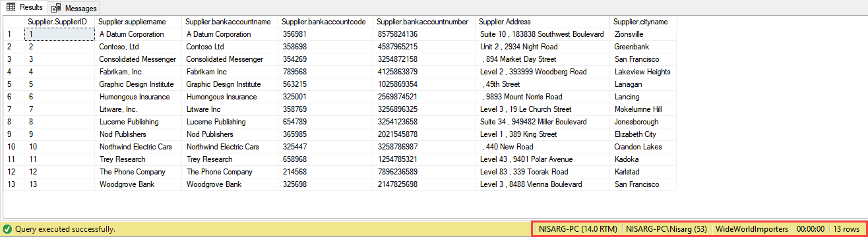Screen dimensions: 868x237
Task: Click Fabrikam, Inc. supplier name cell
Action: click(x=138, y=72)
